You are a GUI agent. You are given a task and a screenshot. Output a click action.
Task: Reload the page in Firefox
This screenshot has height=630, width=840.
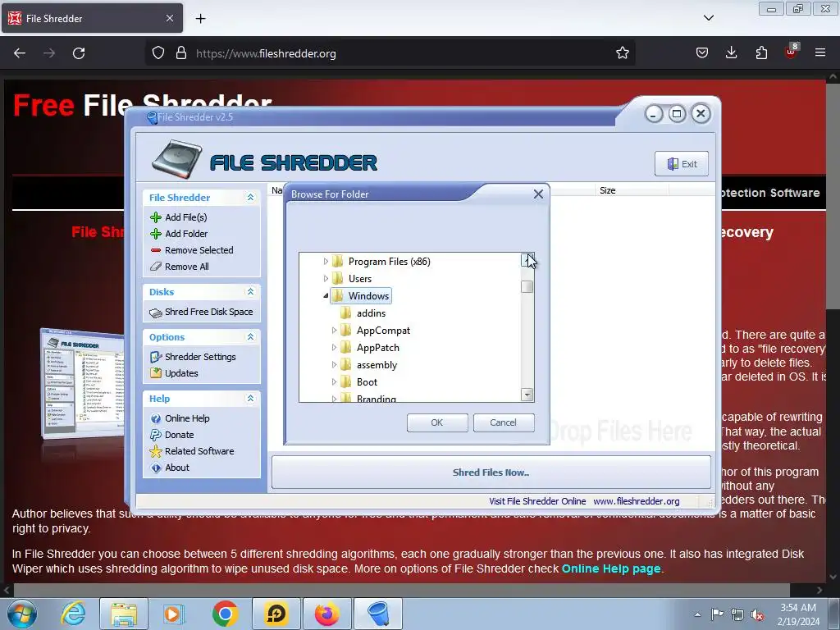pyautogui.click(x=79, y=53)
